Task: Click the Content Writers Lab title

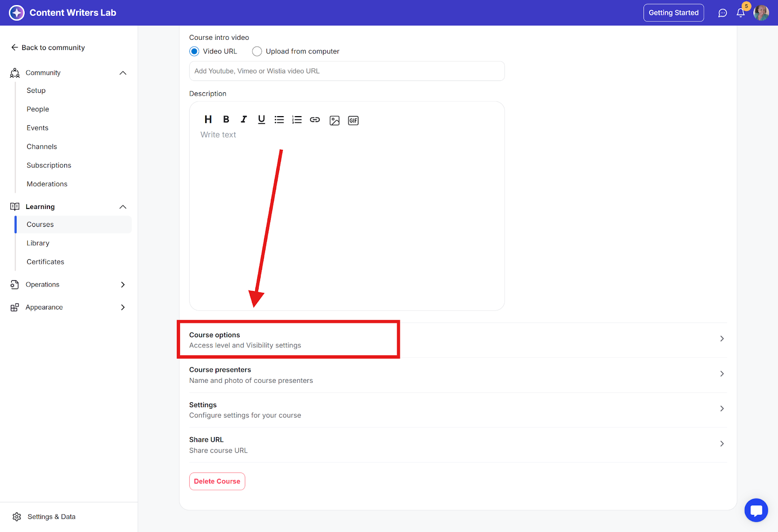Action: point(73,13)
